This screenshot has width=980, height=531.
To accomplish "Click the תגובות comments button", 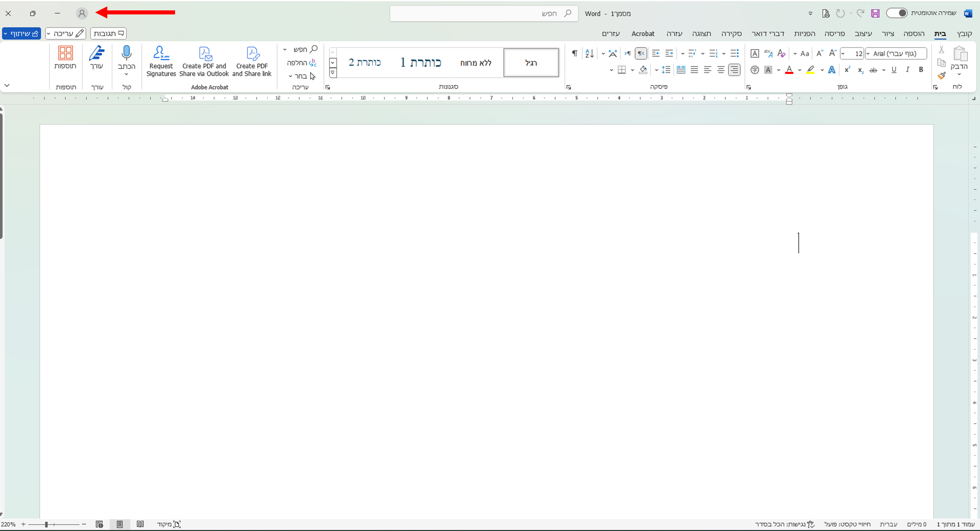I will pyautogui.click(x=108, y=33).
